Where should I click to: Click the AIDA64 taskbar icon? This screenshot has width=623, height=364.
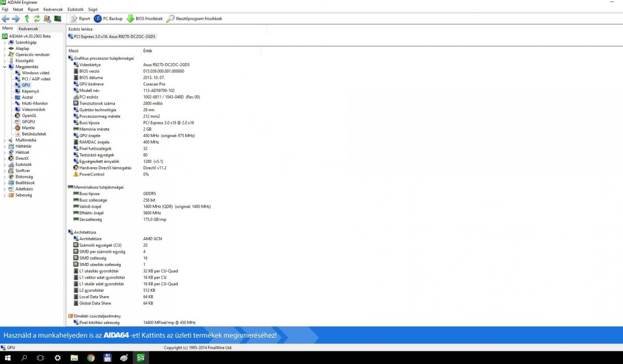141,358
